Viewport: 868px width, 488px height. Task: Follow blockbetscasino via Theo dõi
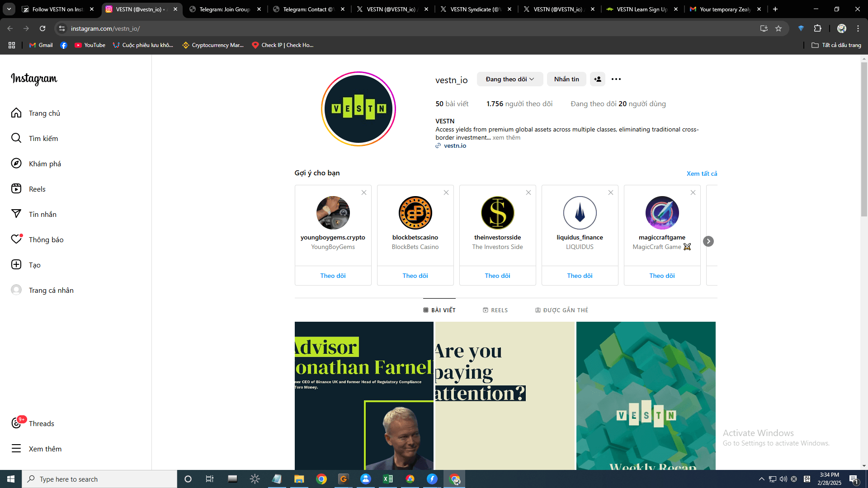click(x=415, y=276)
